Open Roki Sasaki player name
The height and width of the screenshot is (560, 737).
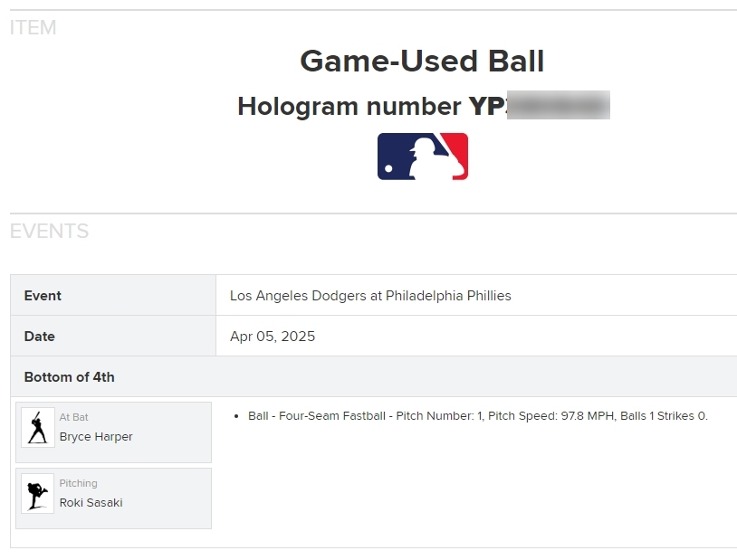[91, 503]
